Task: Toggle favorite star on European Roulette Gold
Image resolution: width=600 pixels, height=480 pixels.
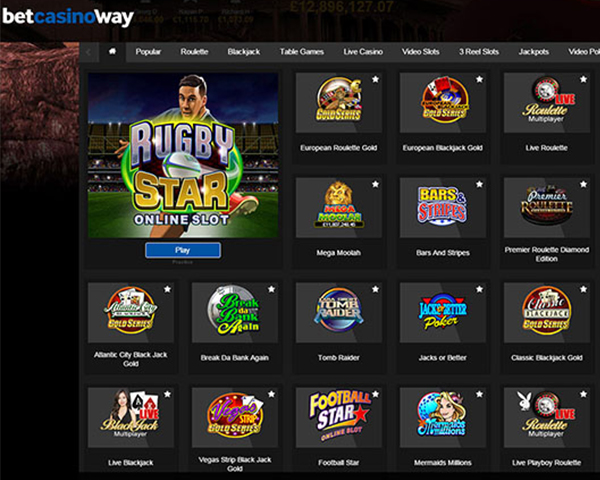Action: (375, 79)
